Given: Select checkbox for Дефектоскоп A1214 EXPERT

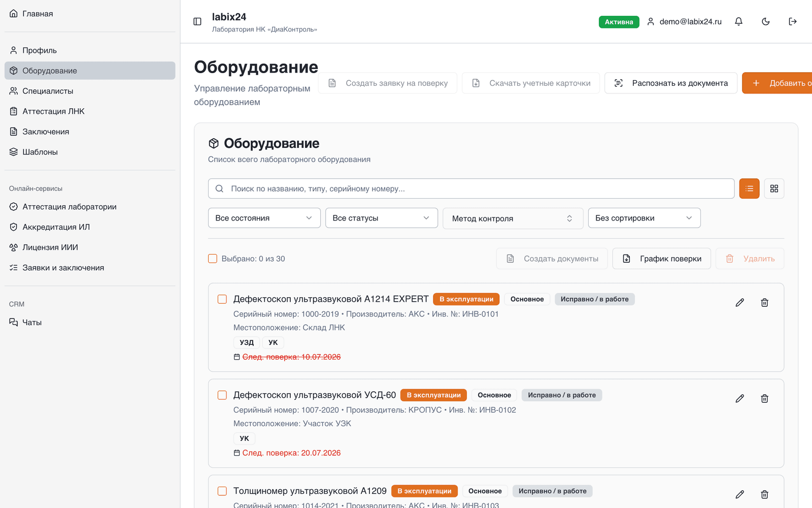Looking at the screenshot, I should pyautogui.click(x=222, y=299).
